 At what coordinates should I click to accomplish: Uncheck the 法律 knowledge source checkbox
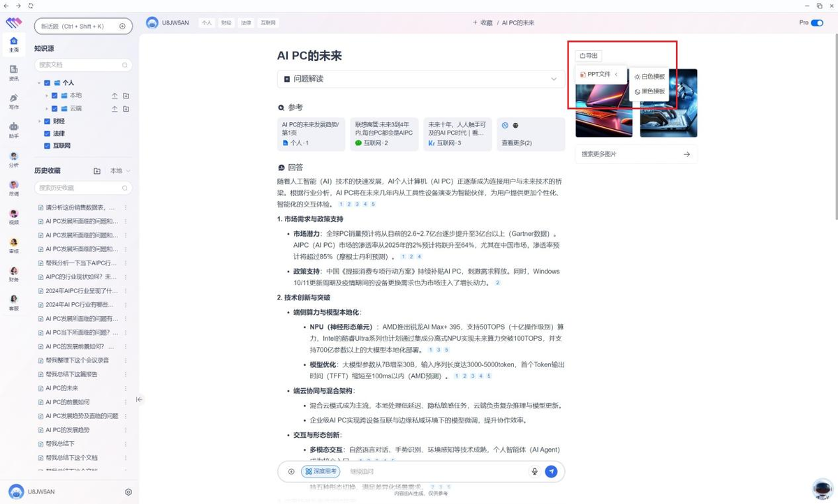tap(47, 133)
